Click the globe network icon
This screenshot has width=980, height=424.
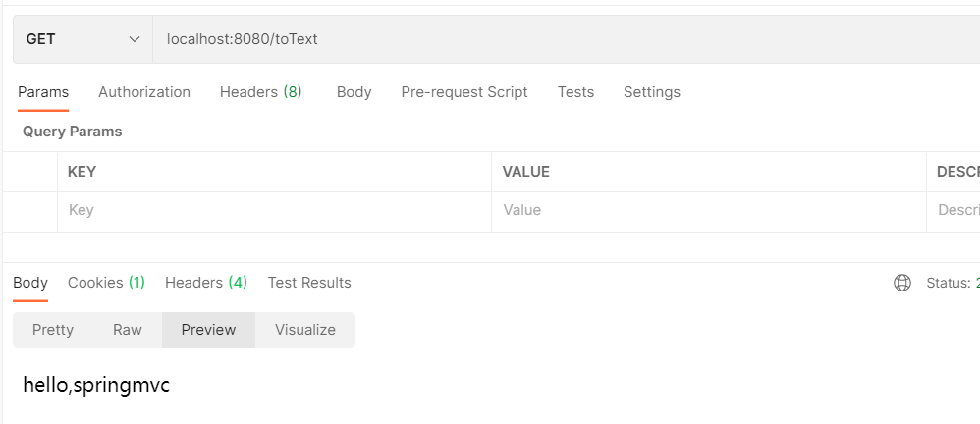tap(902, 283)
